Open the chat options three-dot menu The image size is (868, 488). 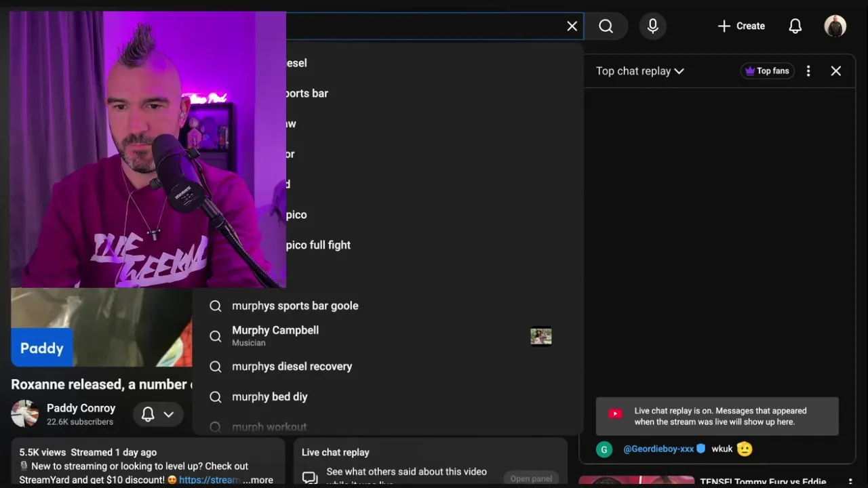click(x=808, y=70)
